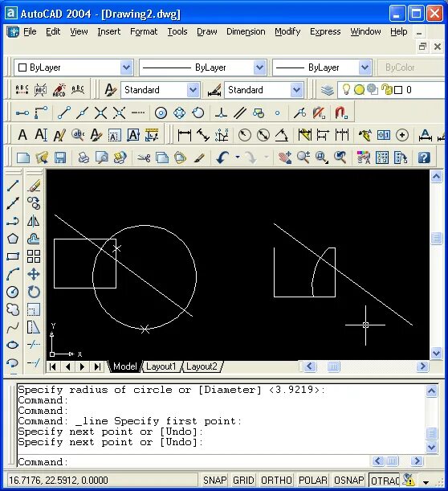The image size is (448, 491).
Task: Click the Plot printer icon
Action: [x=83, y=158]
